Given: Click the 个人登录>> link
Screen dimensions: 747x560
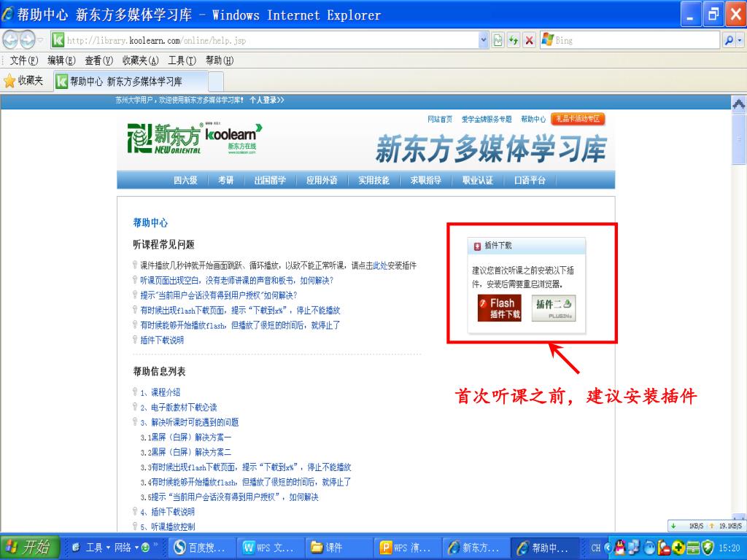Looking at the screenshot, I should pos(266,101).
